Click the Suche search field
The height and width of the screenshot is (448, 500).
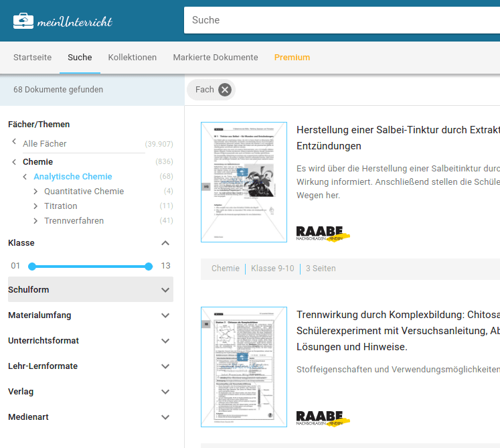(x=342, y=20)
